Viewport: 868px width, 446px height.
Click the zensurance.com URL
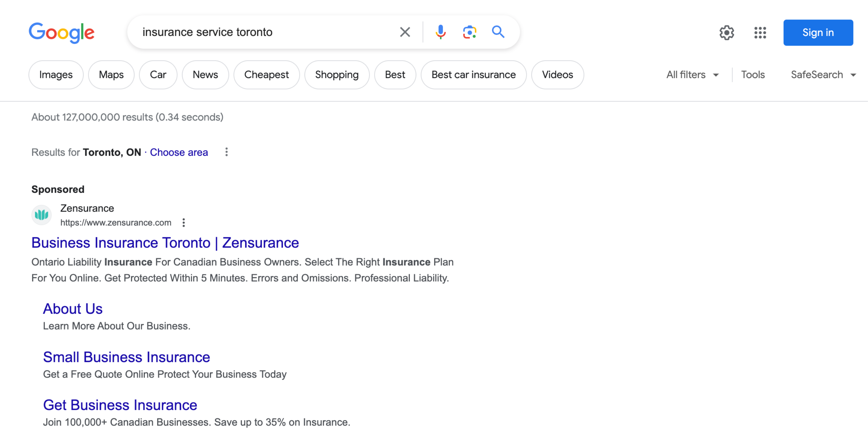[116, 222]
